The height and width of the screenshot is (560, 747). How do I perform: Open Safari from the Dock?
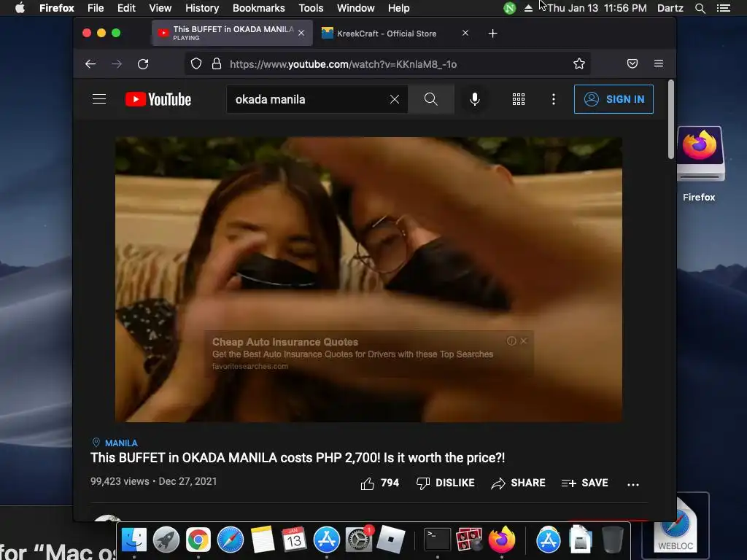point(230,540)
